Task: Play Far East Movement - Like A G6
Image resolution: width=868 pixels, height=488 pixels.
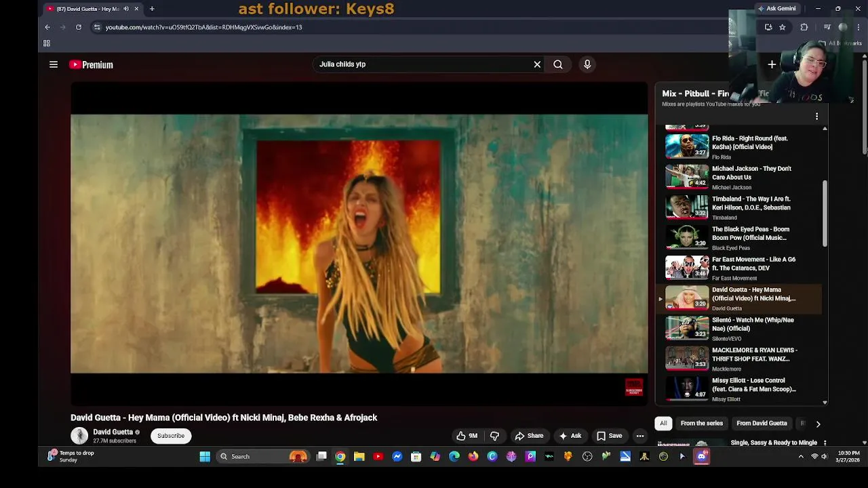Action: point(739,268)
